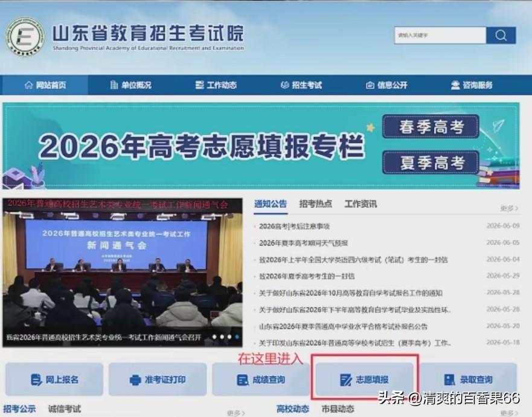The height and width of the screenshot is (417, 532).
Task: Switch to the 市县动态 tab
Action: tap(338, 409)
